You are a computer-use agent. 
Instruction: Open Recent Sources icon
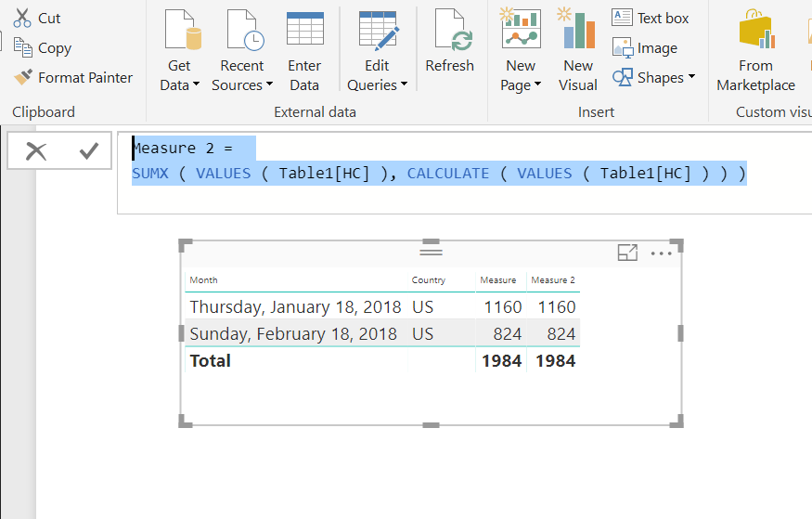tap(246, 30)
